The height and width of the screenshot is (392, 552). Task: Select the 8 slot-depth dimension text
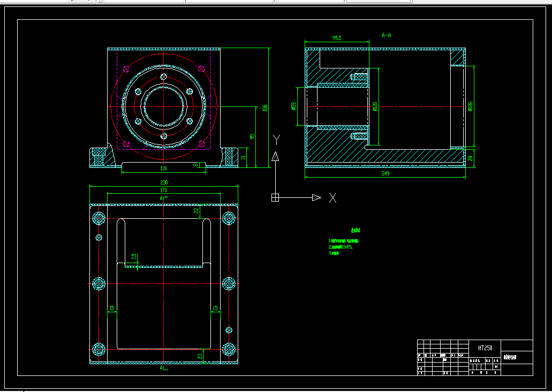point(196,165)
